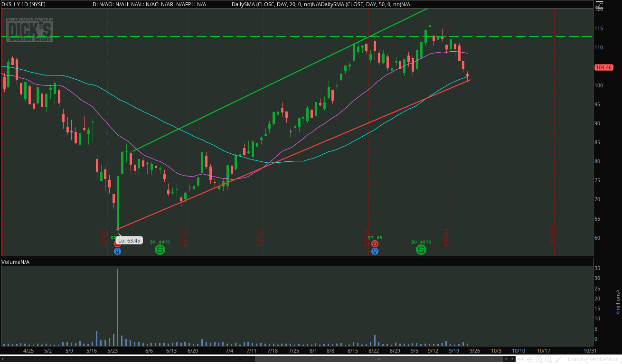The width and height of the screenshot is (622, 364).
Task: Click the dividend dollar icon near 9/12
Action: [421, 250]
